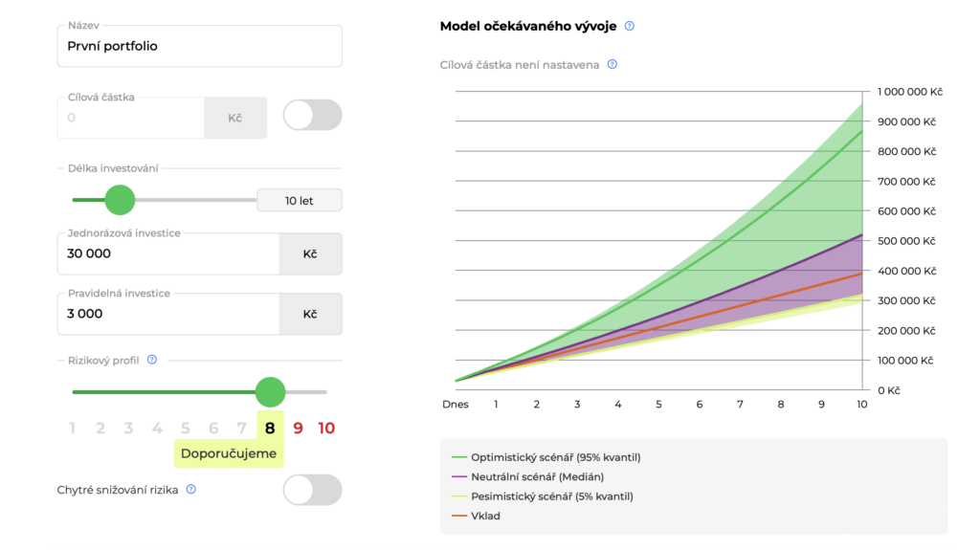Click help icon next to Model očekávaného vývoje
Image resolution: width=980 pixels, height=550 pixels.
630,27
